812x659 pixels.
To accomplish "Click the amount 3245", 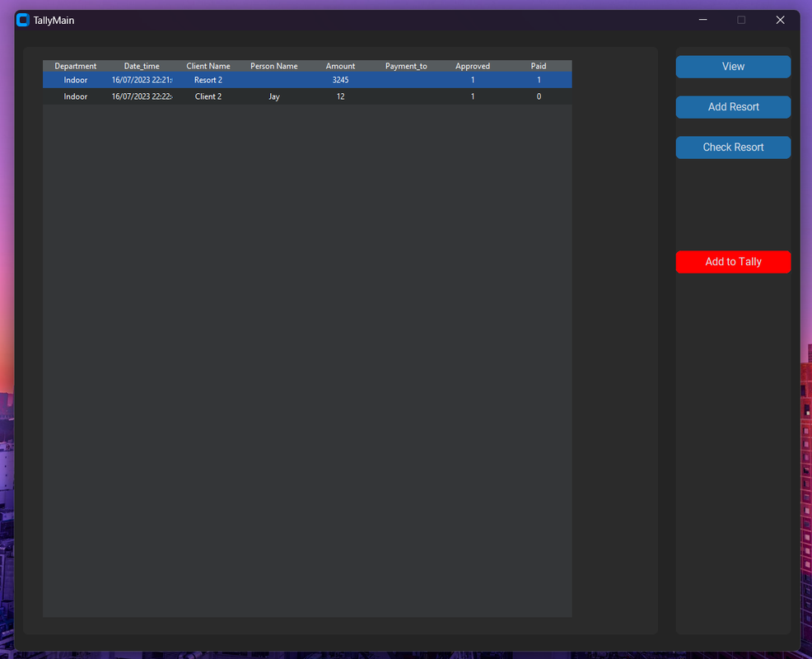I will tap(340, 80).
